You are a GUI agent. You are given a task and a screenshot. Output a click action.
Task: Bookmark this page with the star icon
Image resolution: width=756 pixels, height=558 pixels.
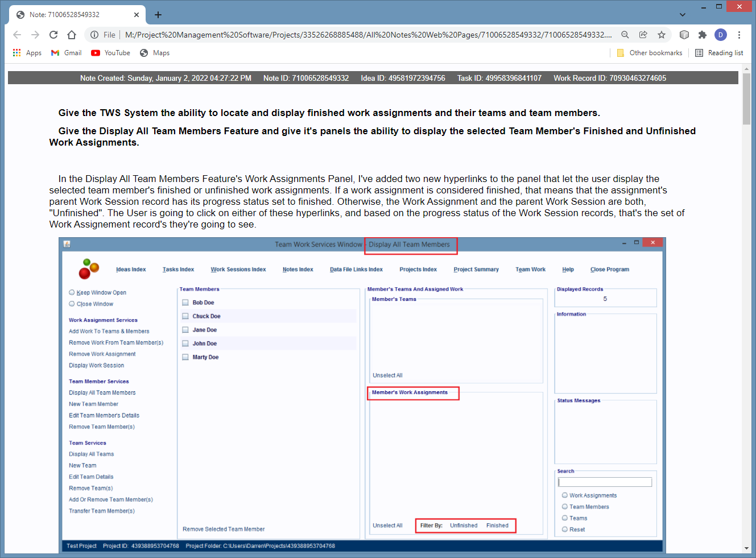click(662, 35)
